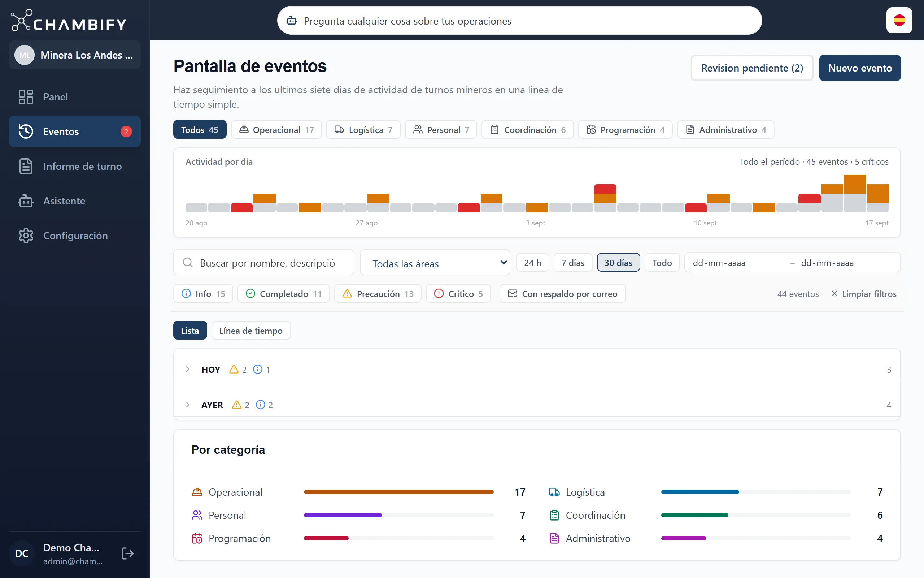This screenshot has width=924, height=578.
Task: Open the Todas las áreas dropdown
Action: coord(435,263)
